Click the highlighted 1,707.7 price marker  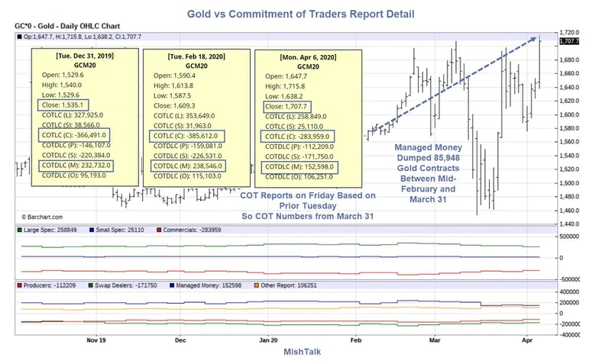point(569,41)
